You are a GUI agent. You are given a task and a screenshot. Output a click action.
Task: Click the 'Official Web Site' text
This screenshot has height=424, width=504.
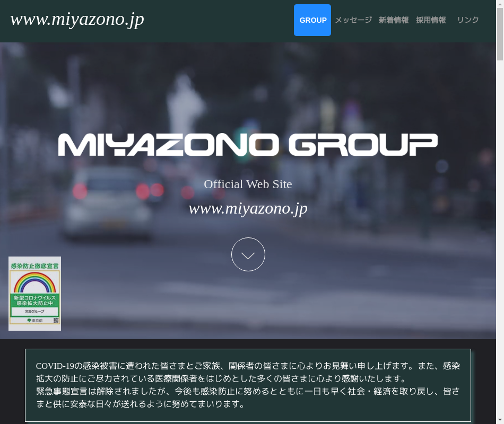pos(248,184)
